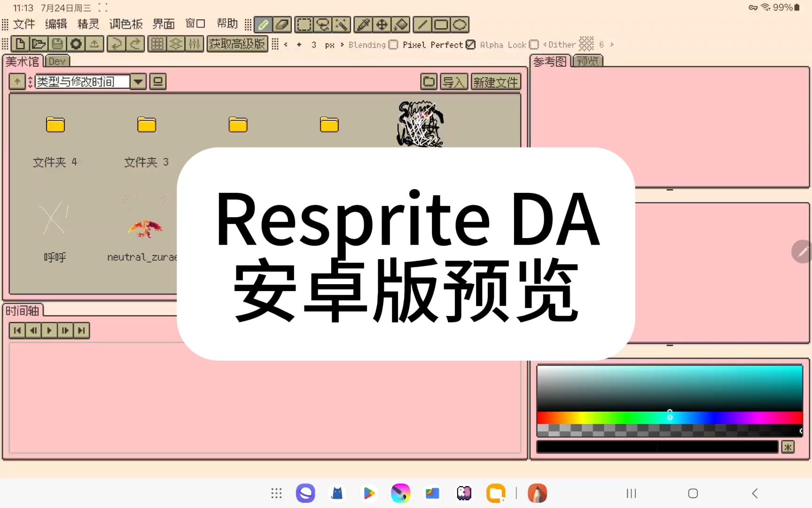This screenshot has height=508, width=812.
Task: Select the Move tool
Action: tap(382, 24)
